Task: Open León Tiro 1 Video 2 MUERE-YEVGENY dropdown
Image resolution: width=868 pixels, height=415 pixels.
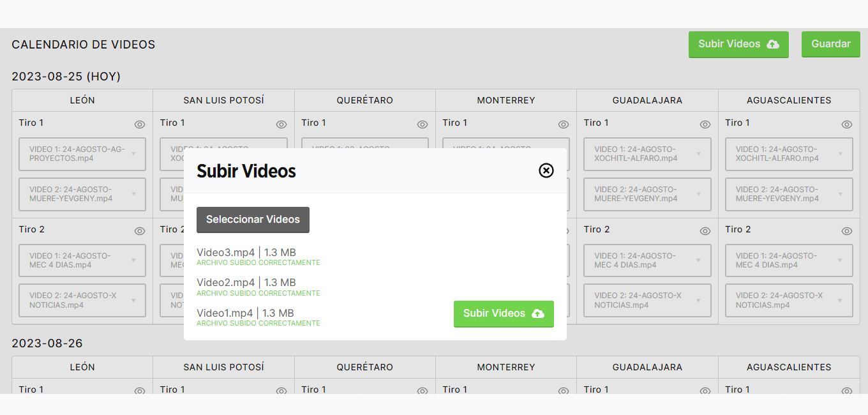Action: [x=82, y=194]
